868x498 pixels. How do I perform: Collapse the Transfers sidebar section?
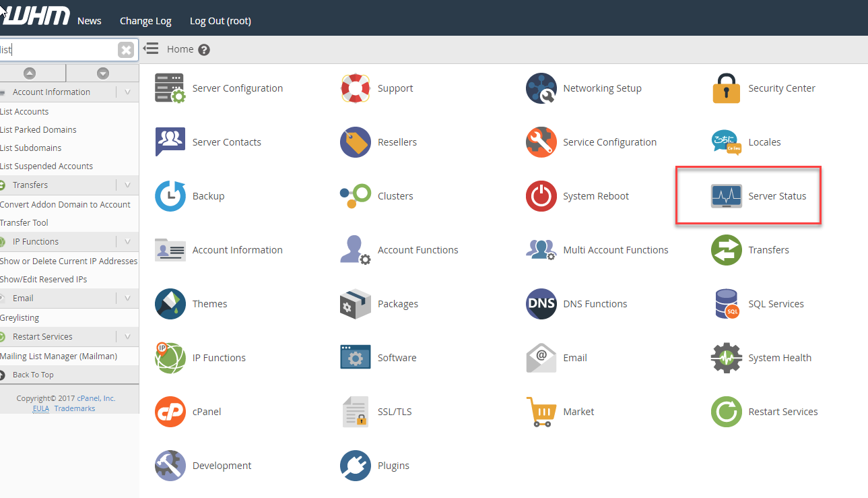128,185
